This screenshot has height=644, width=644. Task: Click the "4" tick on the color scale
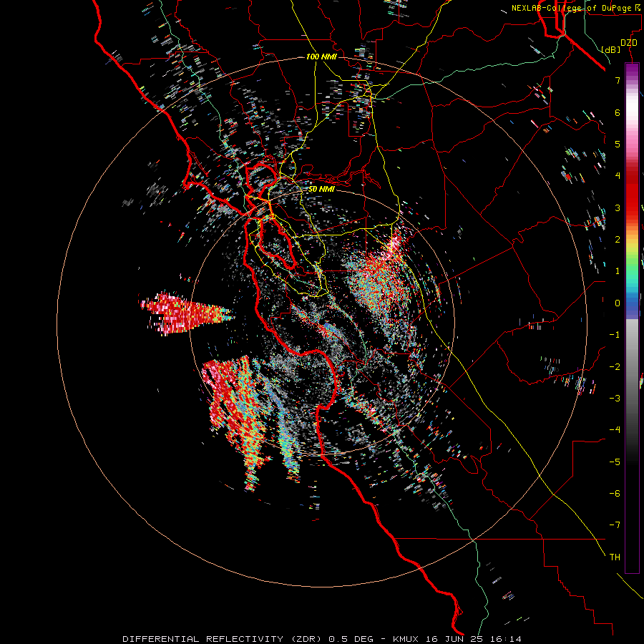(x=618, y=176)
